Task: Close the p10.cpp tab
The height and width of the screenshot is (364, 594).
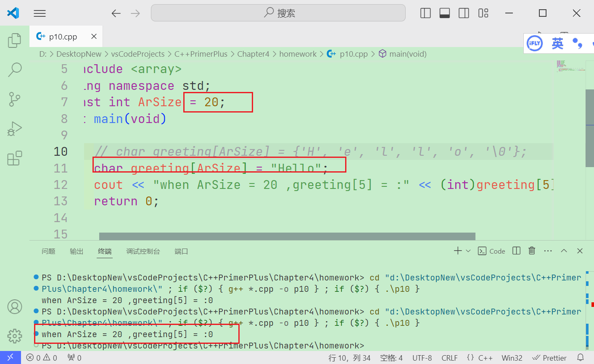Action: coord(94,37)
